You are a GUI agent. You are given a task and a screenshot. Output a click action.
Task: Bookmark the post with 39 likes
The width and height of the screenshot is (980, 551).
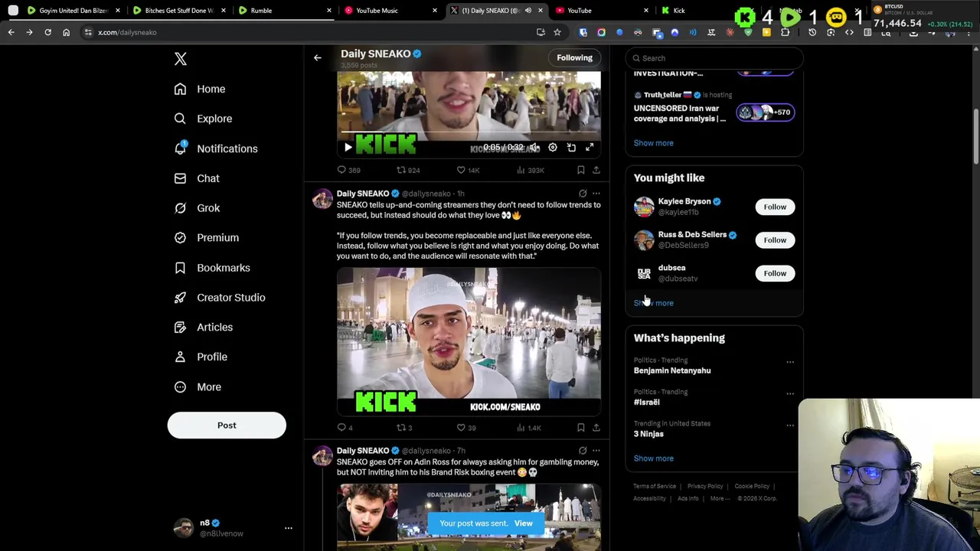click(x=580, y=428)
